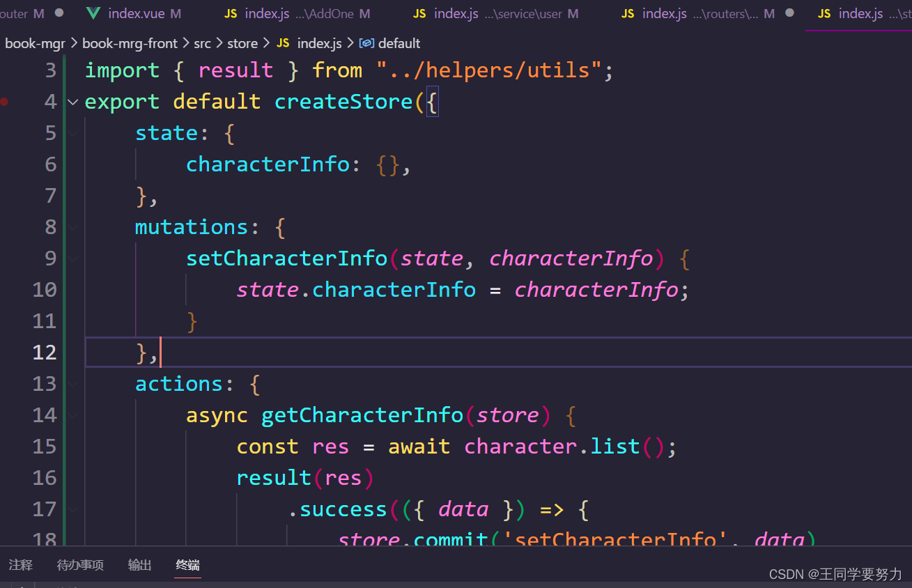Collapse the actions block on line 13
Viewport: 912px width, 588px height.
72,384
